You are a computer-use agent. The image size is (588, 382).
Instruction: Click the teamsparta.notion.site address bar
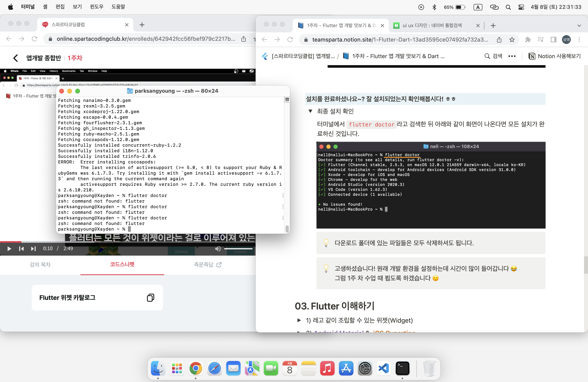(x=400, y=40)
